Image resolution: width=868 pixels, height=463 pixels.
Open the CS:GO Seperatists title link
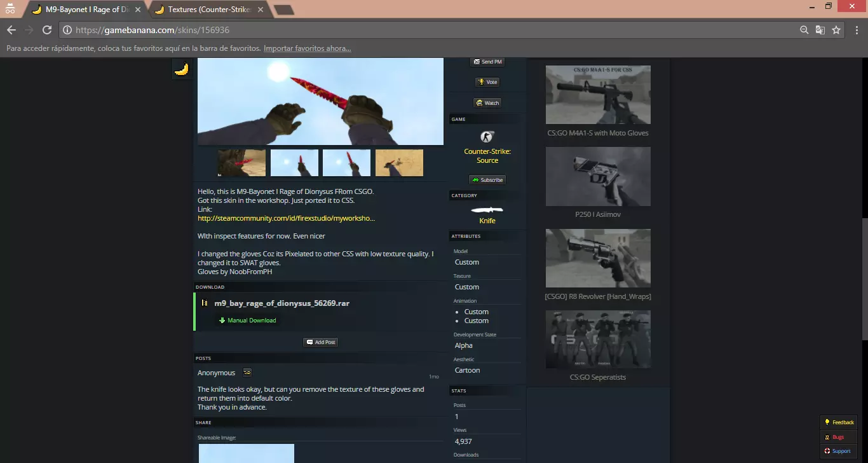coord(598,377)
